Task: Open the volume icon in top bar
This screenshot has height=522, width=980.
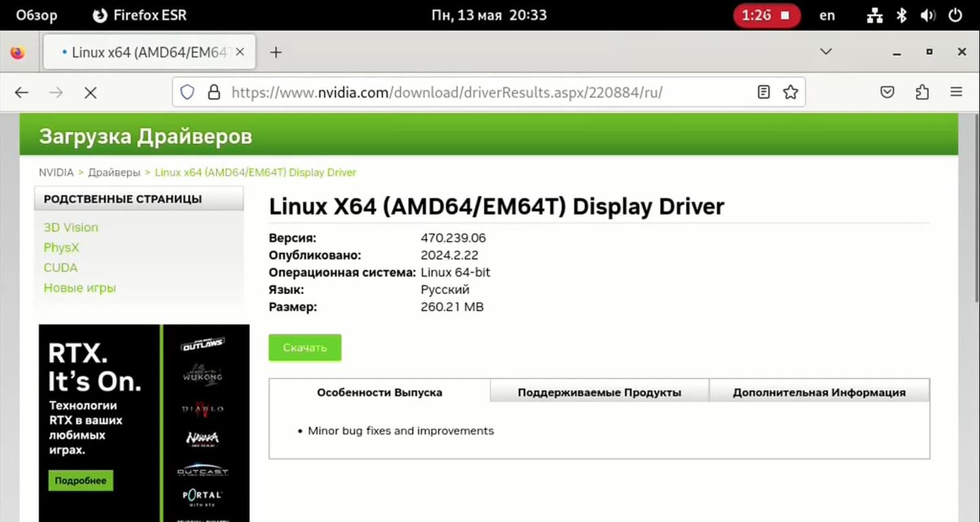Action: [x=928, y=15]
